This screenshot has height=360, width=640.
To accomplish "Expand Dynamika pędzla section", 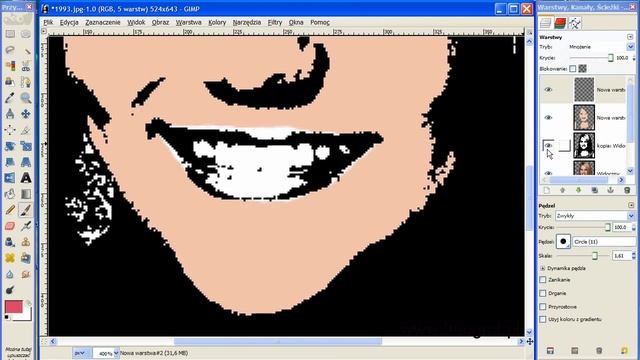I will (542, 268).
